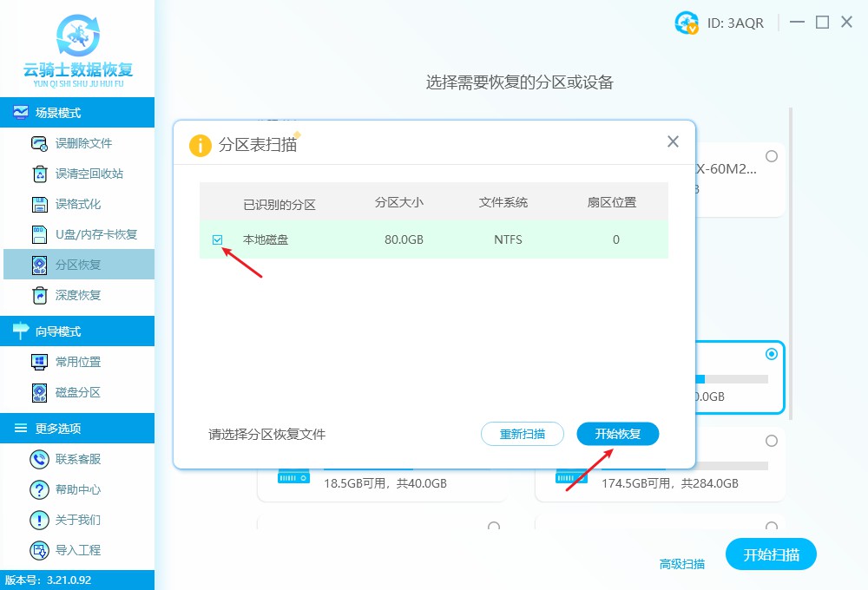Click the 开始恢复 button in the dialog
The height and width of the screenshot is (590, 868).
[617, 434]
